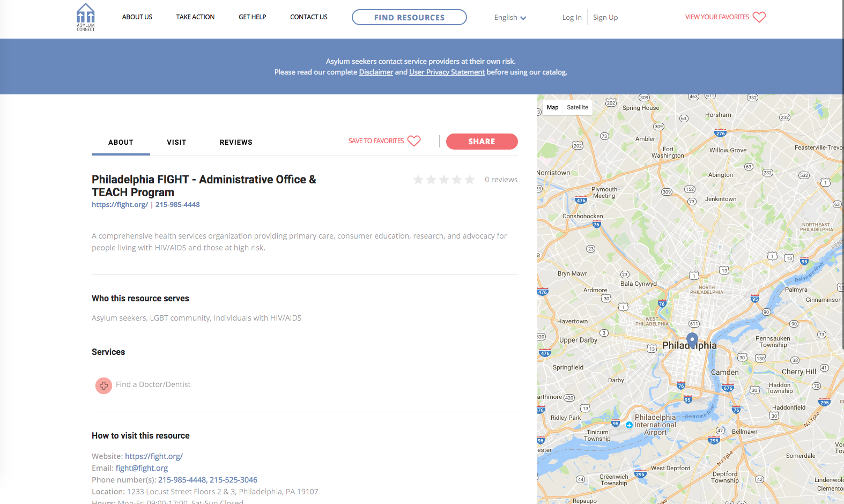844x504 pixels.
Task: Select the Map view toggle
Action: (x=552, y=107)
